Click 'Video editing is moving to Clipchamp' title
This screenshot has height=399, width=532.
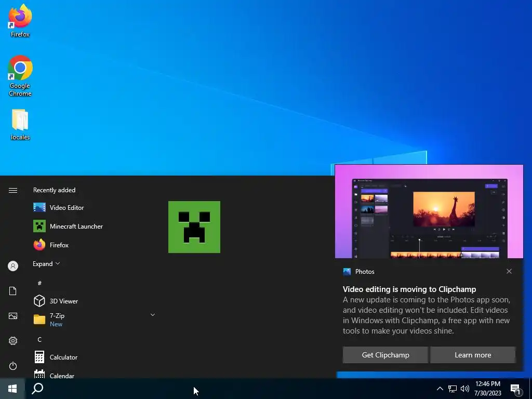(409, 289)
